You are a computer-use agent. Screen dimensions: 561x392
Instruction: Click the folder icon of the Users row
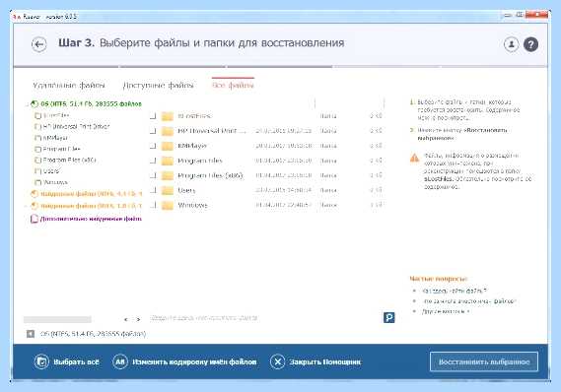coord(168,190)
